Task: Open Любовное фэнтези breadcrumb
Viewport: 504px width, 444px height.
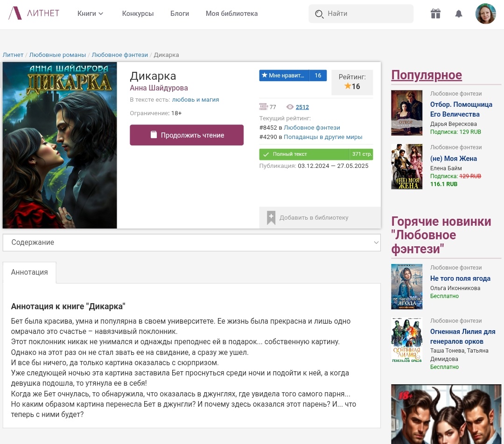Action: point(119,55)
